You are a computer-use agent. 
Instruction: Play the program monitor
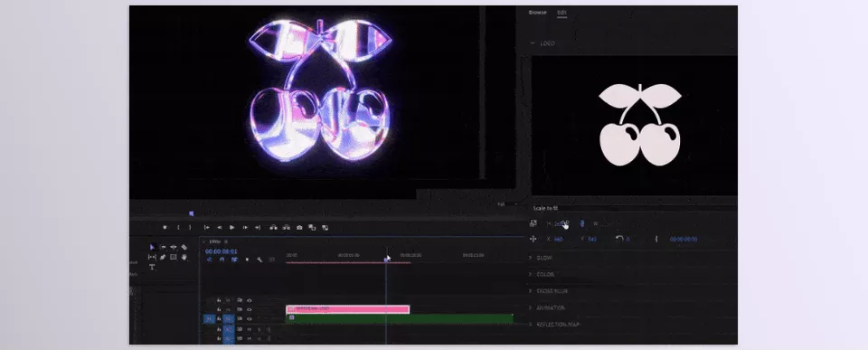click(x=232, y=228)
